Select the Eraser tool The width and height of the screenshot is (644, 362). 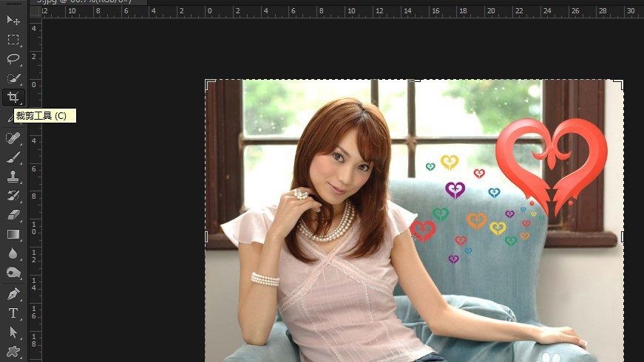click(x=13, y=215)
